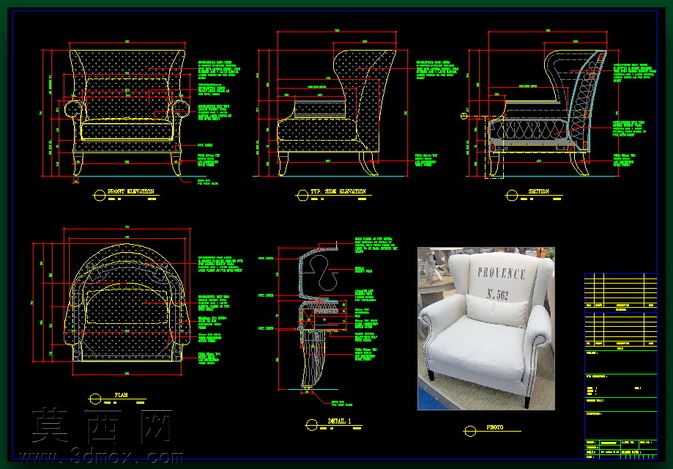Screen dimensions: 673x469
Task: Click the PLAN drawing title
Action: click(x=121, y=395)
